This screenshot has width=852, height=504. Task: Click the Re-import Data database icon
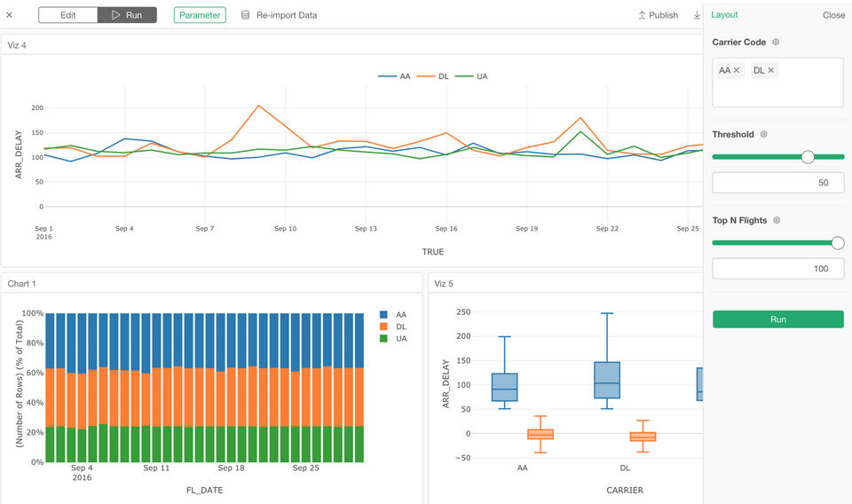(246, 15)
